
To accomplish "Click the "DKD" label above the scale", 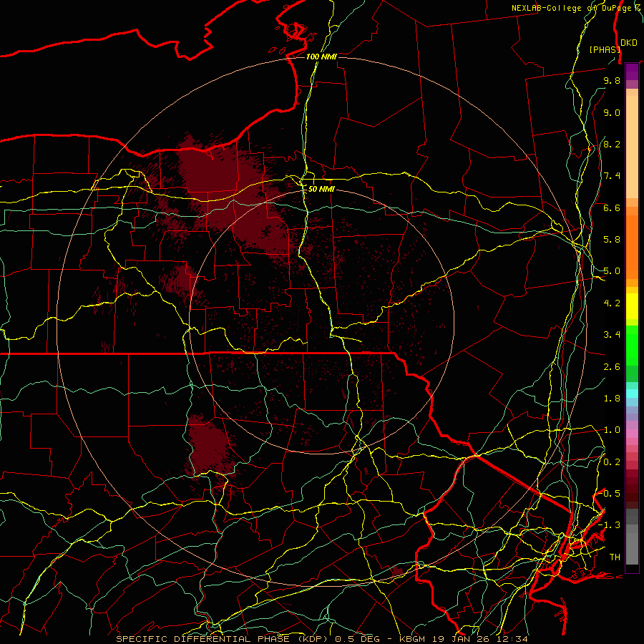I will coord(629,42).
